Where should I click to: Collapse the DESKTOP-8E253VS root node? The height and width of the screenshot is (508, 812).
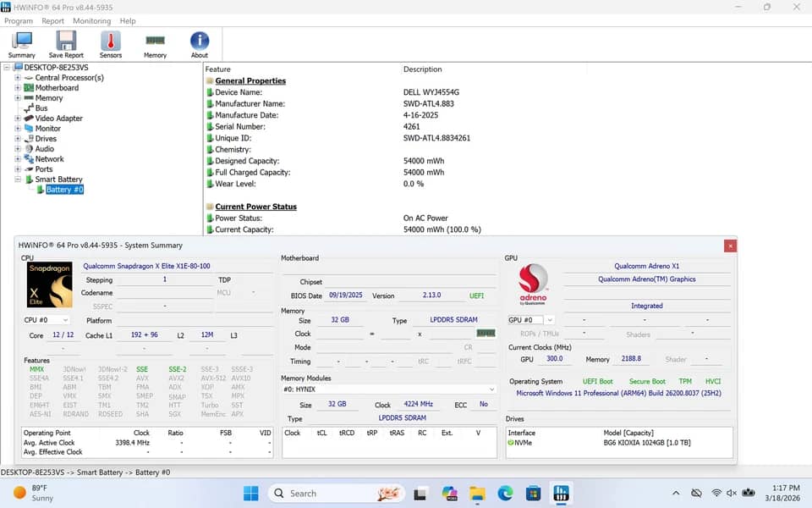(7, 68)
